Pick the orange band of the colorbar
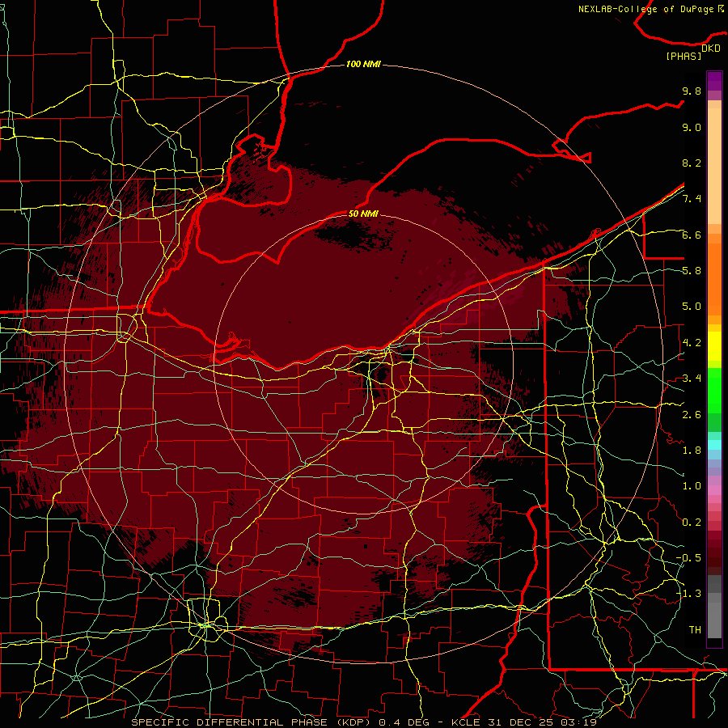 coord(714,280)
